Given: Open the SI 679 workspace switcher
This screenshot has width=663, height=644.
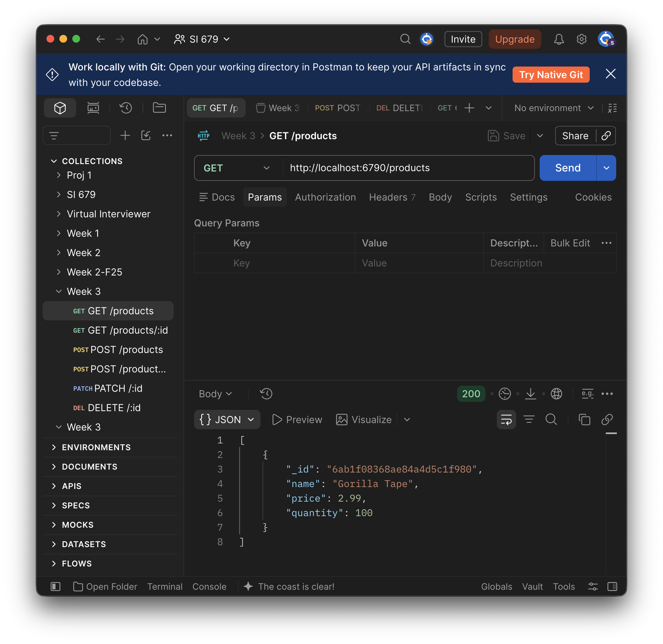Looking at the screenshot, I should tap(202, 39).
